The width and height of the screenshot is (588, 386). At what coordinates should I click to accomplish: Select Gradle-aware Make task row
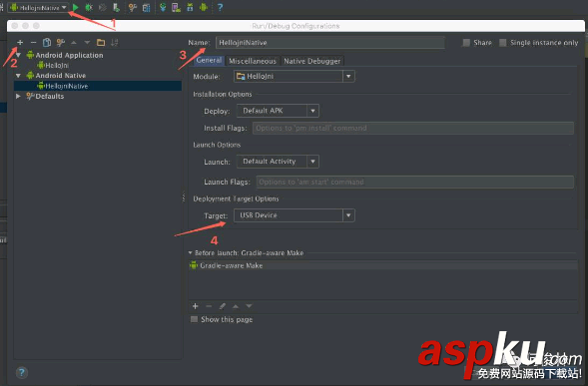[383, 265]
